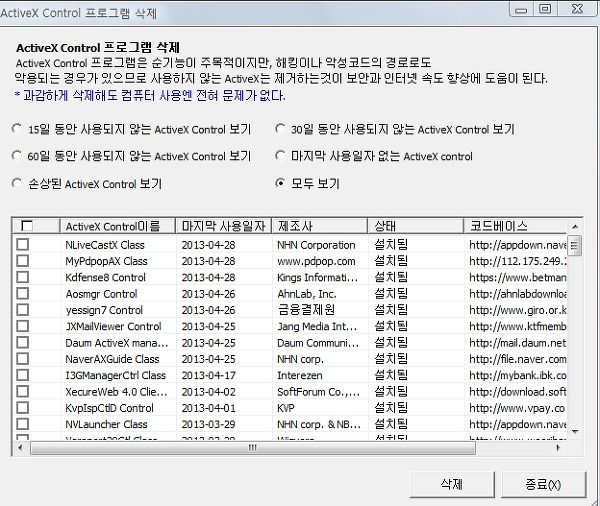The height and width of the screenshot is (506, 600).
Task: Select the Aosmgr Control name cell
Action: pyautogui.click(x=101, y=294)
